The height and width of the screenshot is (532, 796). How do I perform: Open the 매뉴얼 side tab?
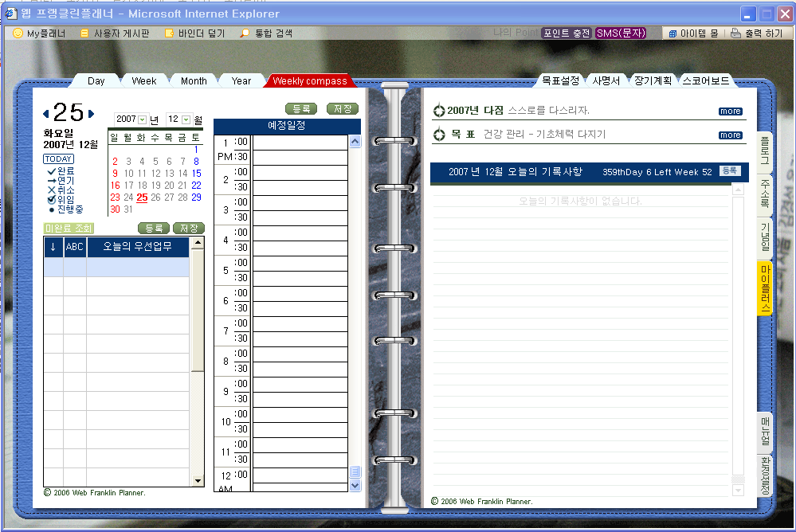point(764,432)
